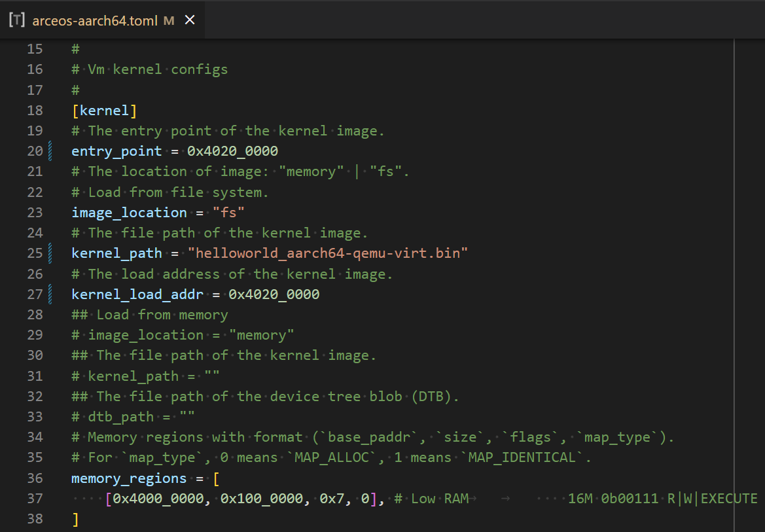Click line number 27 in the gutter

[35, 294]
